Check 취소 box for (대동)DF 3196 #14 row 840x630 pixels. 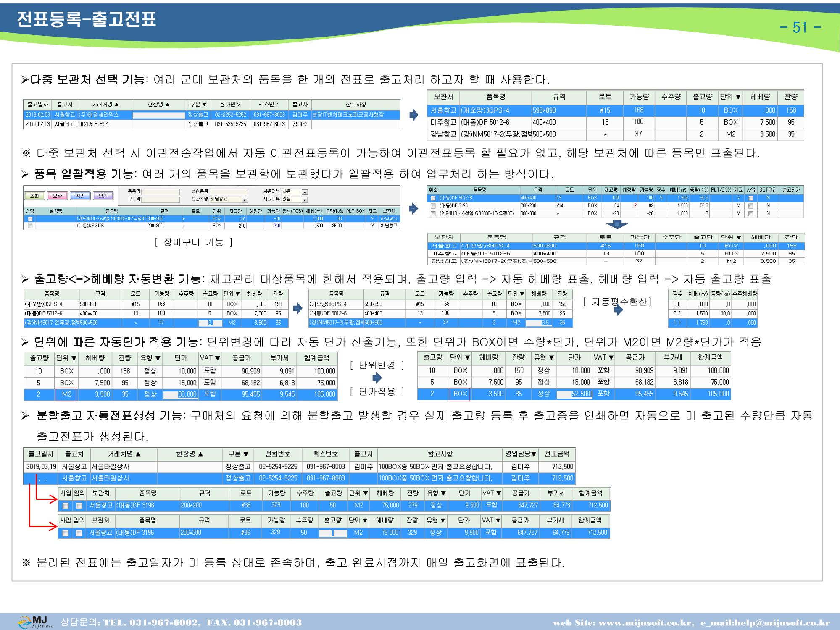433,206
